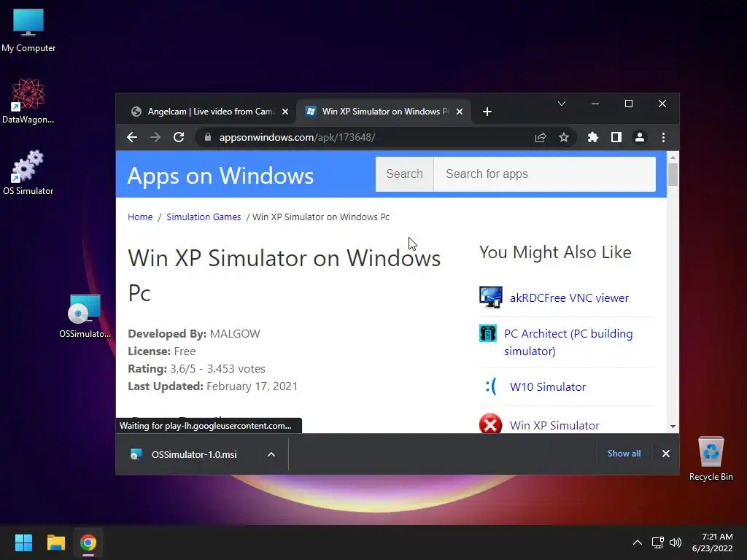Open the downloaded OSSimulator-1.0.msi file
747x560 pixels.
(x=194, y=454)
